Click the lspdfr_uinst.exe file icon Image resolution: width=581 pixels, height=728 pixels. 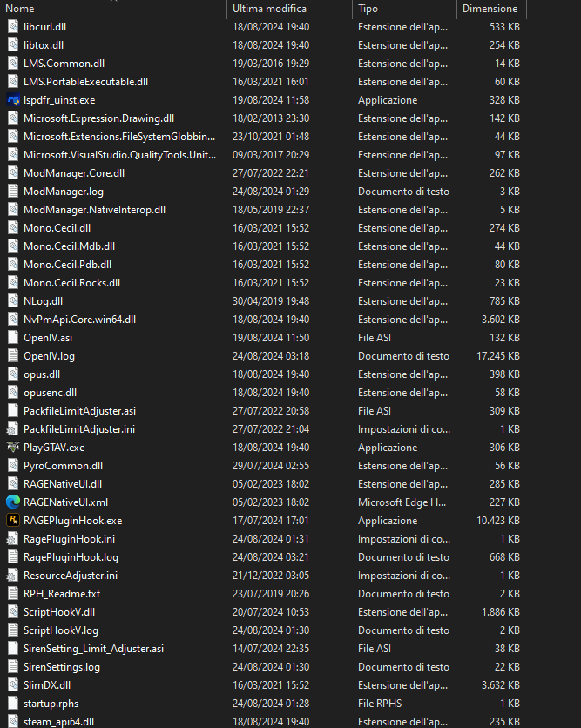click(x=13, y=100)
